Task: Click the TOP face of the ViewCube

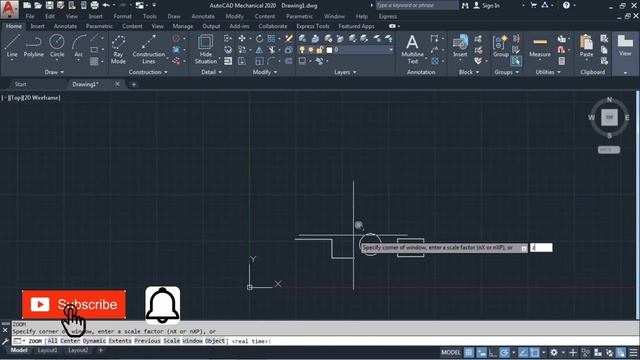Action: 609,118
